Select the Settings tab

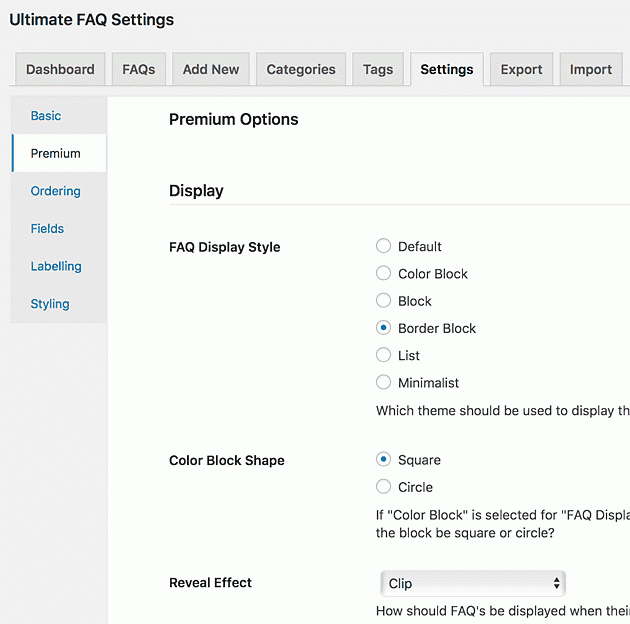tap(447, 69)
